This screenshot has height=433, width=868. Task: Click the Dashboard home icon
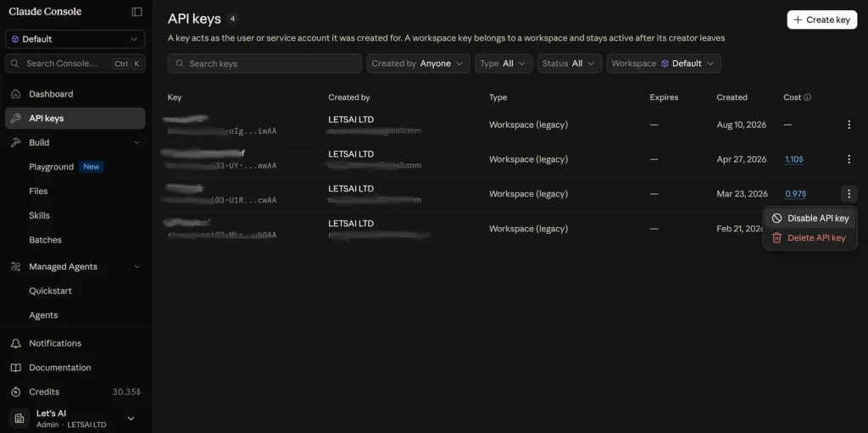16,94
